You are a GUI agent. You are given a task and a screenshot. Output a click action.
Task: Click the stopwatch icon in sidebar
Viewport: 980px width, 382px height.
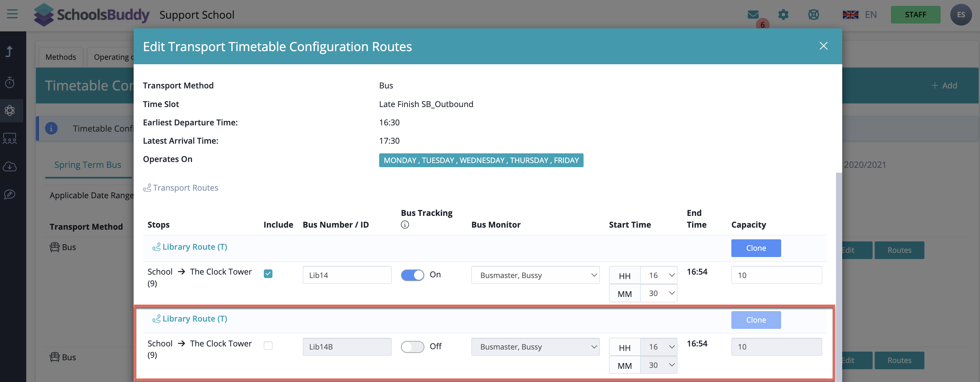[x=10, y=82]
